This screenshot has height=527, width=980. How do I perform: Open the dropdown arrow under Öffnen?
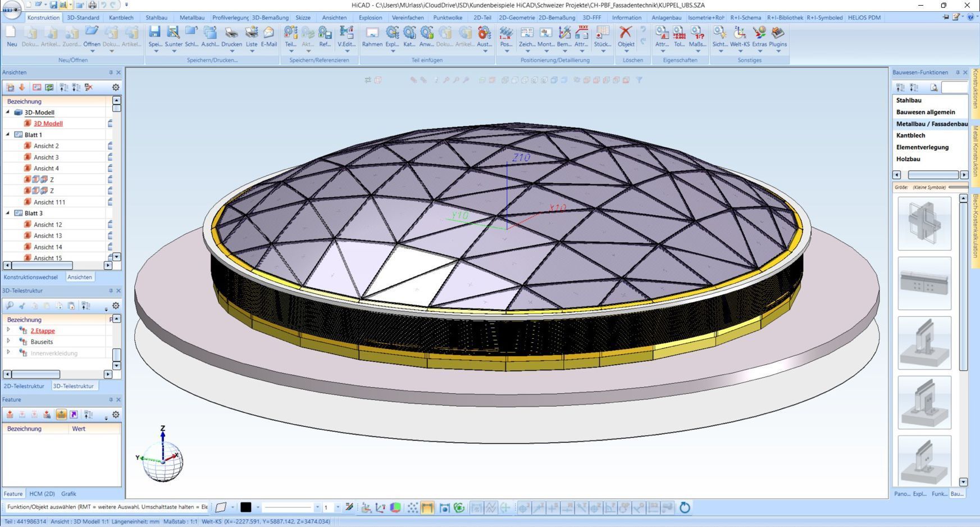(92, 52)
